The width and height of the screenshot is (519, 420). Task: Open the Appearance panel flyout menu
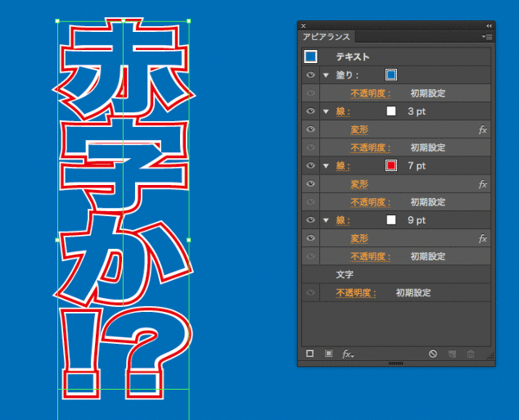[x=487, y=36]
